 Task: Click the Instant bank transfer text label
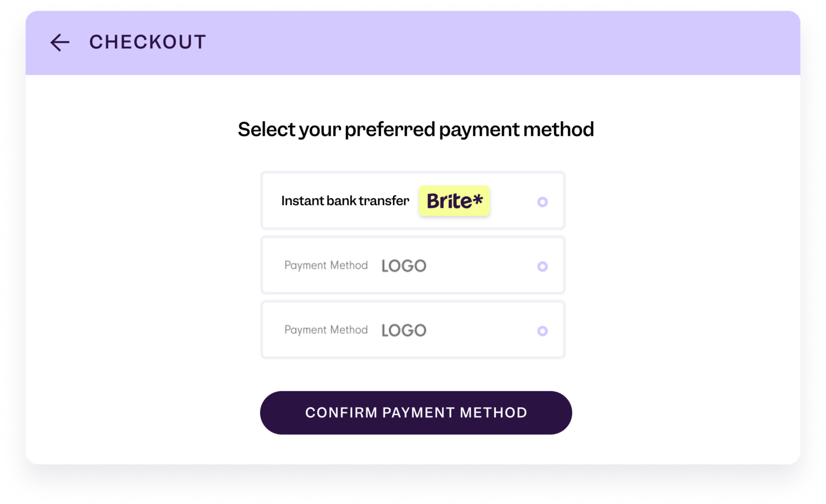coord(345,200)
